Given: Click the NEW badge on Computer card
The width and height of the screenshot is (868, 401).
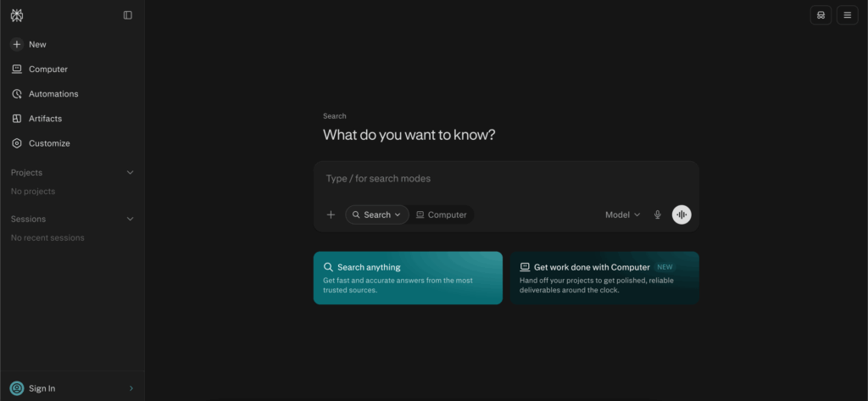Looking at the screenshot, I should click(665, 267).
